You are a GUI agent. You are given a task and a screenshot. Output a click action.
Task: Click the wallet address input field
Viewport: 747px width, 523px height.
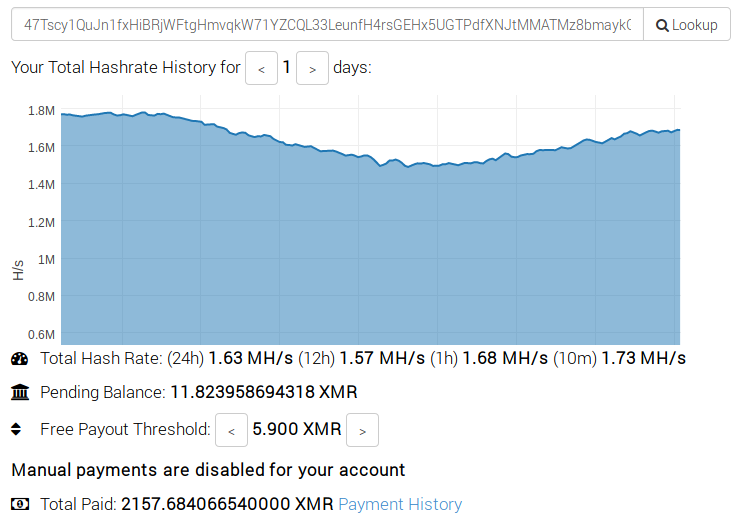(x=326, y=25)
